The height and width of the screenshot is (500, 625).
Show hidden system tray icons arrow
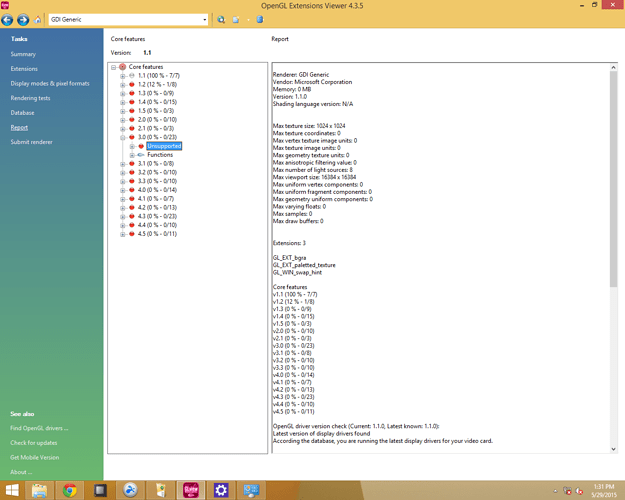tap(555, 491)
